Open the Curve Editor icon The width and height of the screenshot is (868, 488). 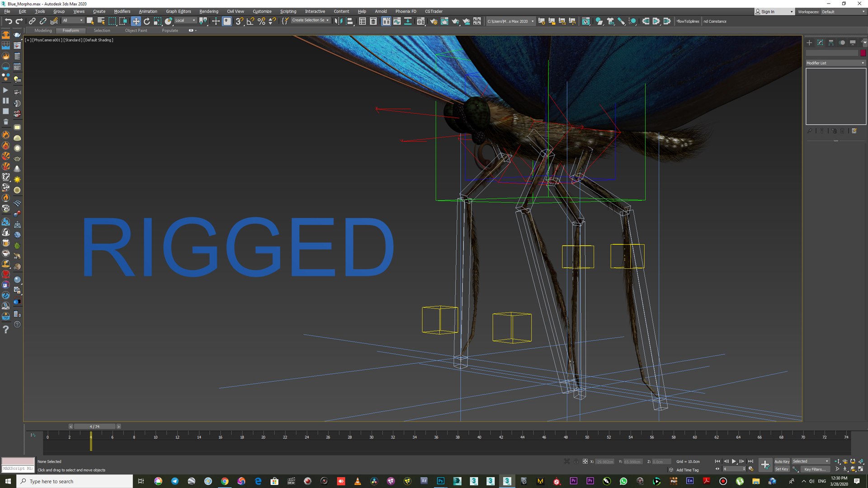pyautogui.click(x=397, y=21)
